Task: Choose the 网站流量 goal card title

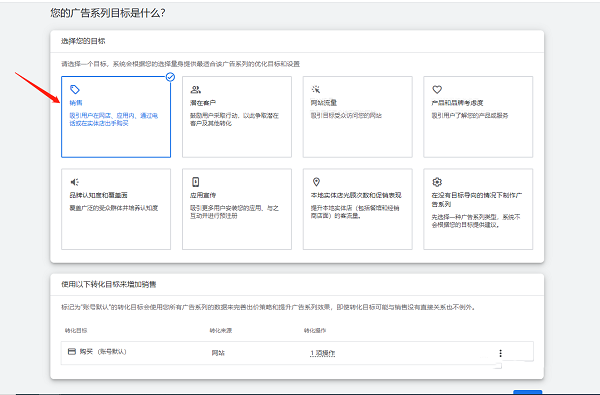Action: pyautogui.click(x=324, y=103)
